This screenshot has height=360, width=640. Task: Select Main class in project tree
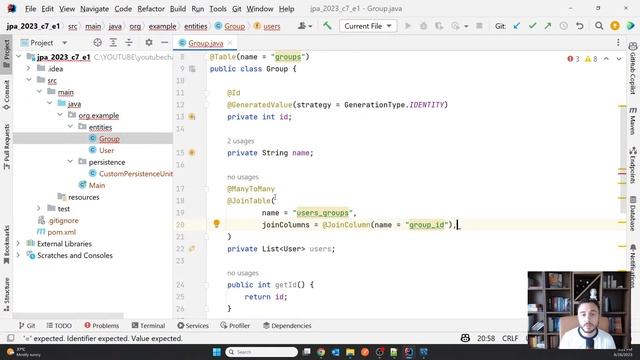click(x=97, y=185)
